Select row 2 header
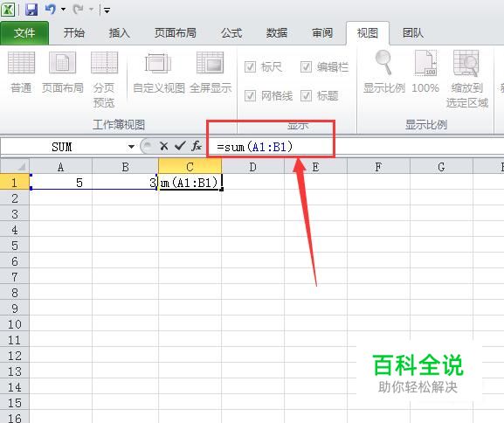The image size is (504, 423). [15, 198]
